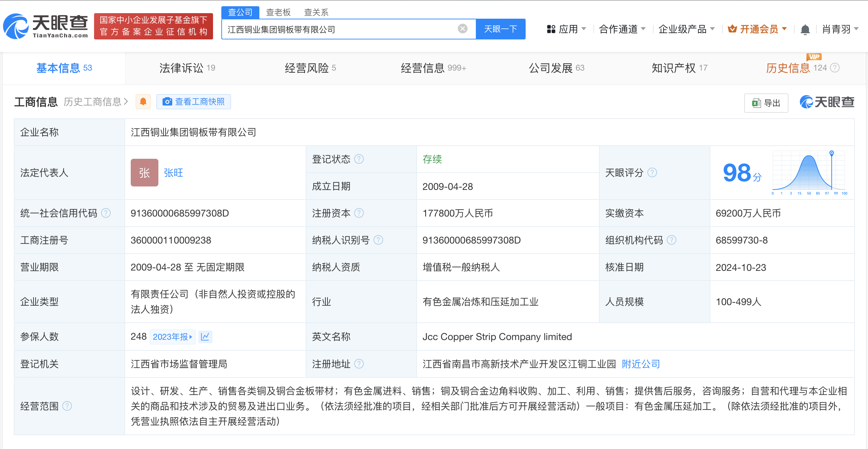Switch to the 查关系 search tab
Screen dimensions: 868x449
point(316,12)
